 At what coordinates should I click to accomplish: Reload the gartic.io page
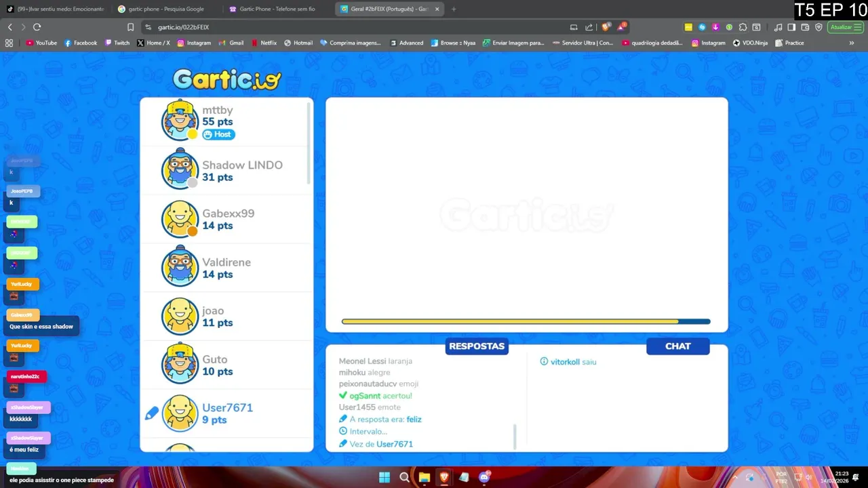37,27
